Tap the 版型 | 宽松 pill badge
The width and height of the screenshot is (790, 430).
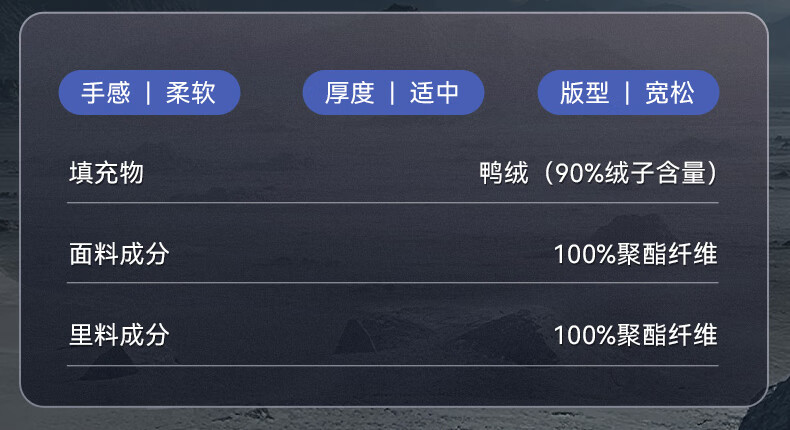click(628, 93)
